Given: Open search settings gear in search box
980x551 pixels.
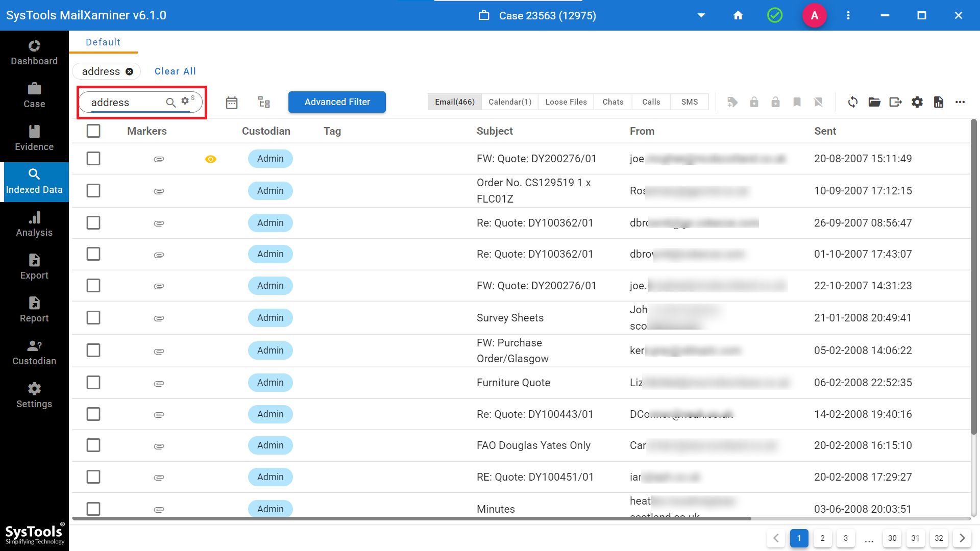Looking at the screenshot, I should tap(185, 101).
